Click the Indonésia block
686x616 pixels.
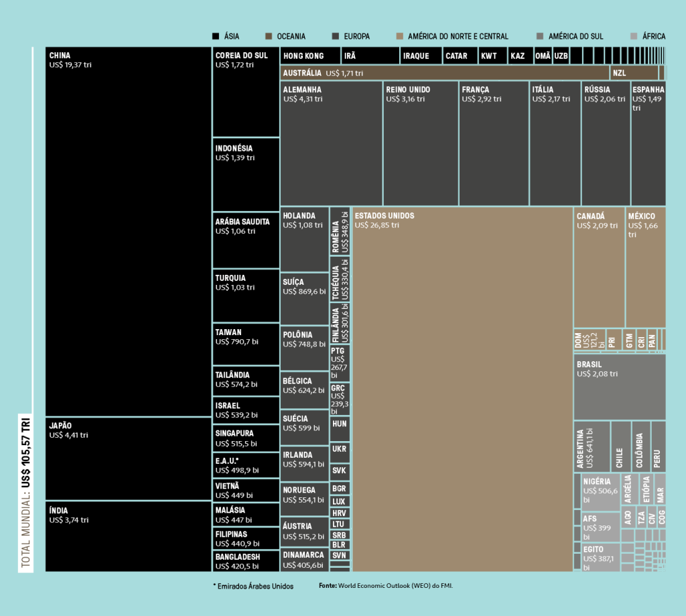click(246, 175)
